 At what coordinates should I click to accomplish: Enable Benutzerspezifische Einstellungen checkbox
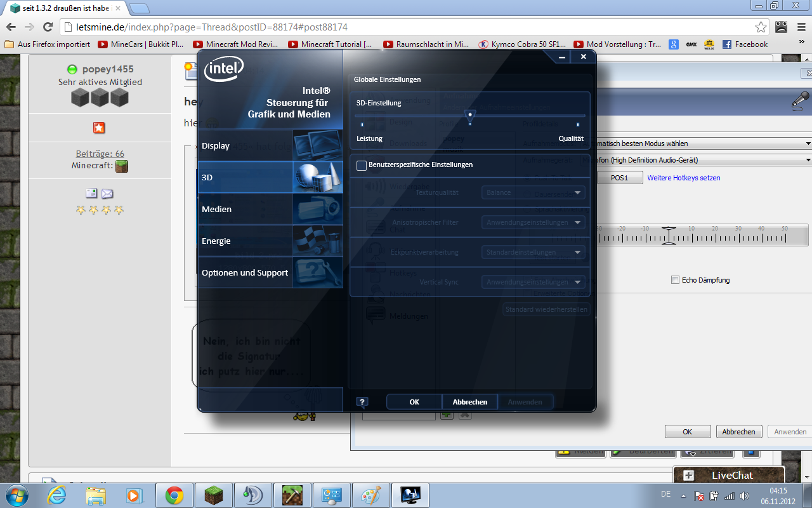(362, 165)
